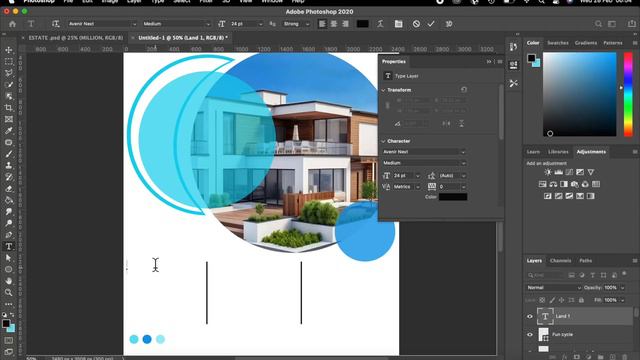Click the Properties text Color swatch
The width and height of the screenshot is (640, 360).
click(x=453, y=197)
